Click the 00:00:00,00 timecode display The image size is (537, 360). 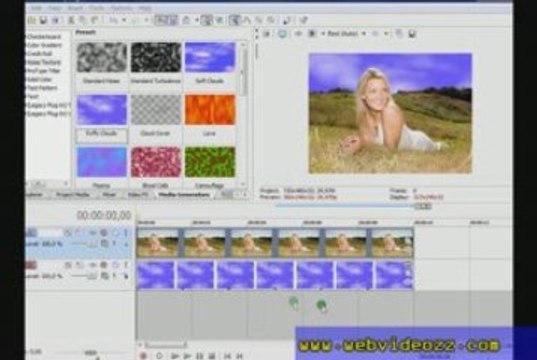coord(104,215)
